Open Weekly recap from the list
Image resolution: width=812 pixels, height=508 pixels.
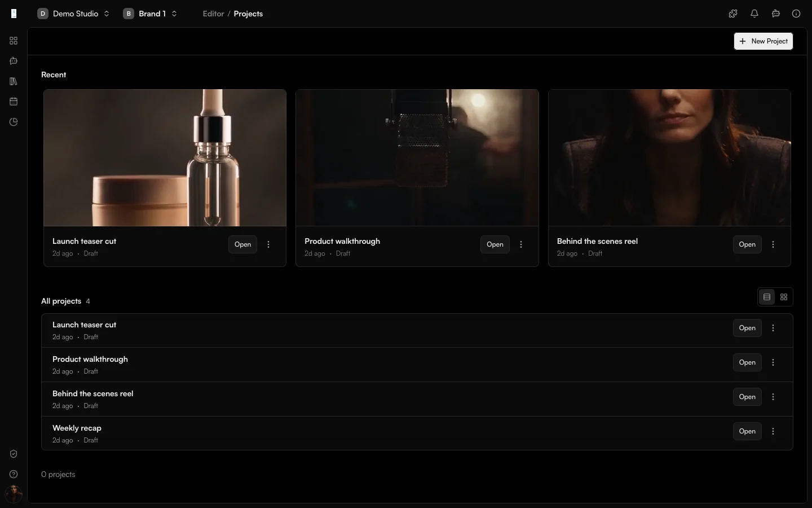pos(747,431)
